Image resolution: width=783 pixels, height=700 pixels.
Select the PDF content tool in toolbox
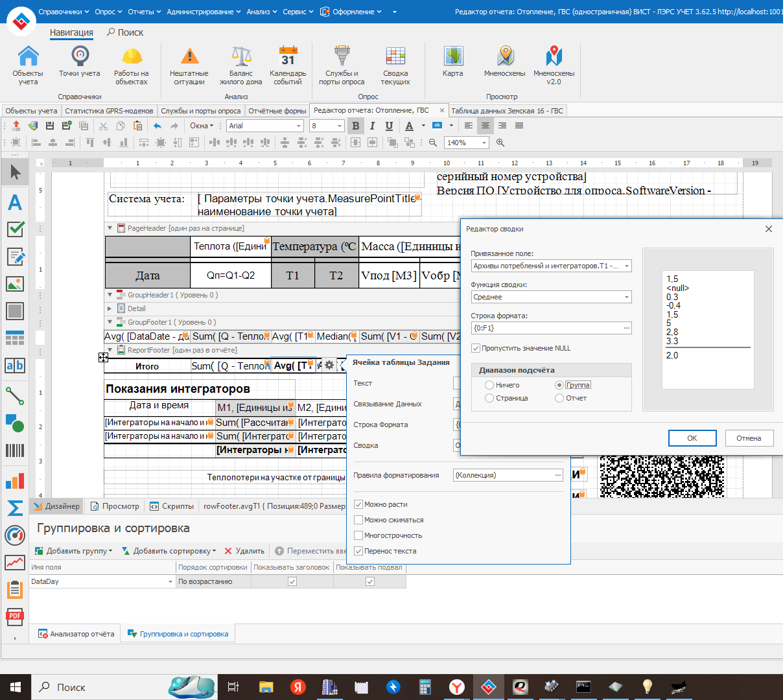(15, 616)
